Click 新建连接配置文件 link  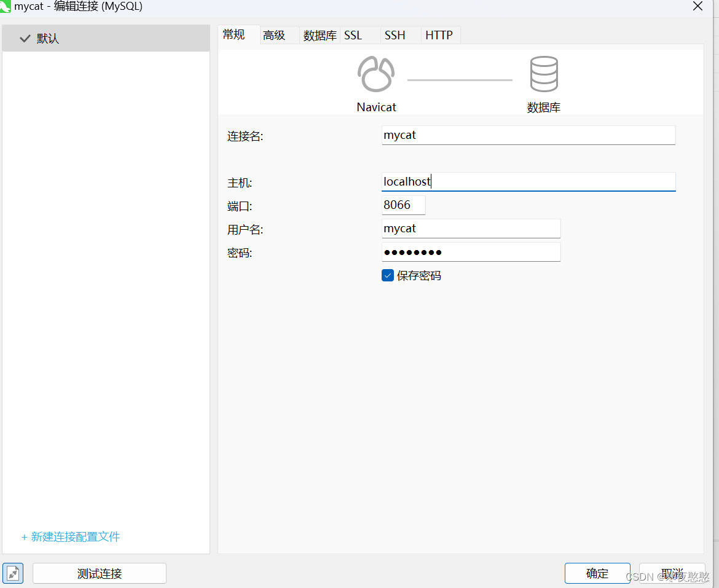pyautogui.click(x=71, y=536)
